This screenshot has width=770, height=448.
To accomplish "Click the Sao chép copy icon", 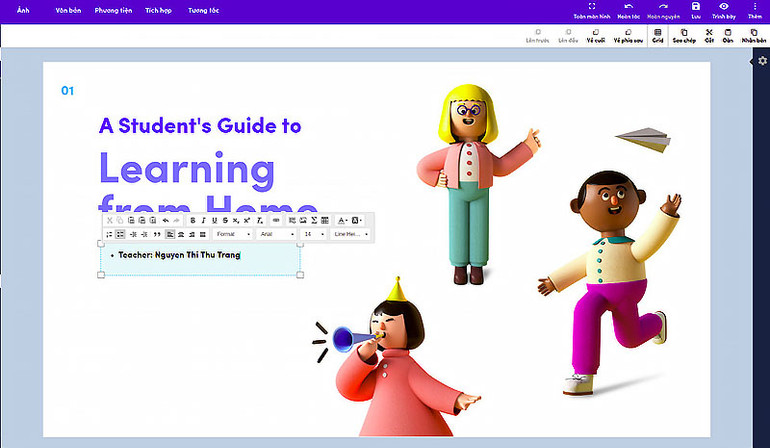I will click(x=683, y=37).
